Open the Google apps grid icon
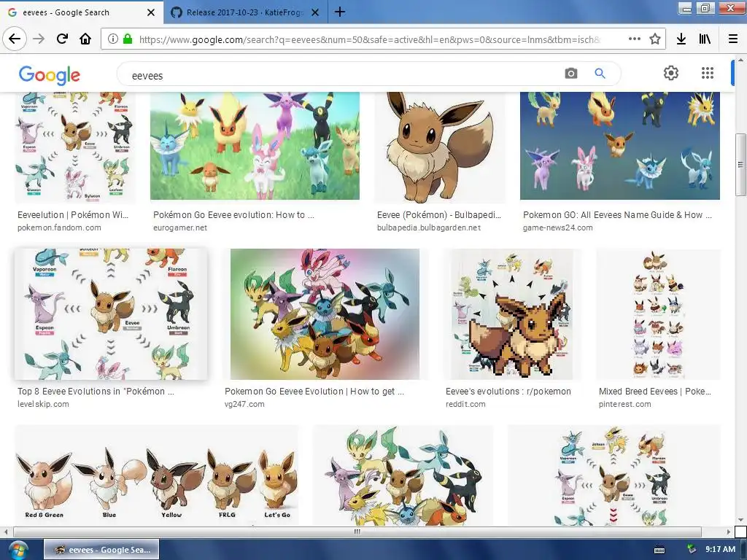The image size is (747, 560). click(x=708, y=73)
